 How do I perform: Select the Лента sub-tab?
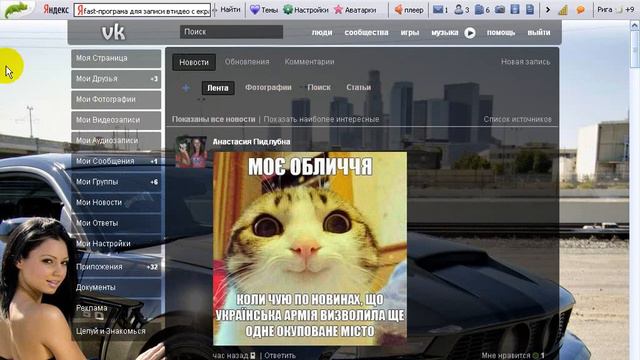(x=218, y=88)
